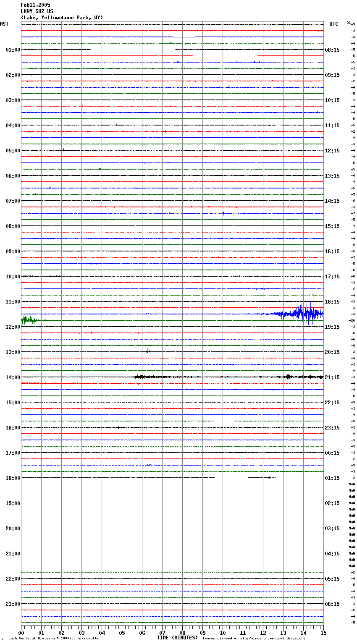Click the 22:15 UTC time label
The height and width of the screenshot is (644, 357).
(332, 403)
